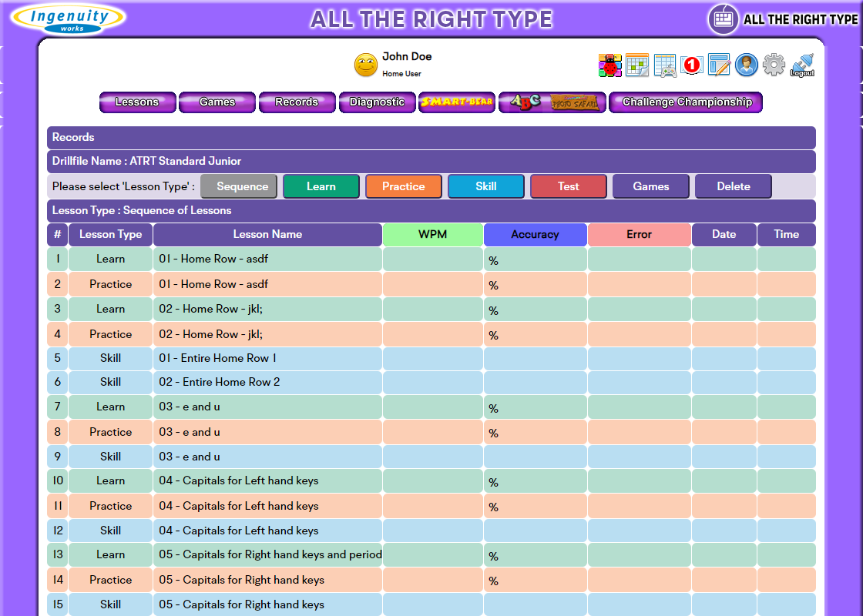Show Skill lesson type records
This screenshot has height=616, width=863.
[486, 186]
